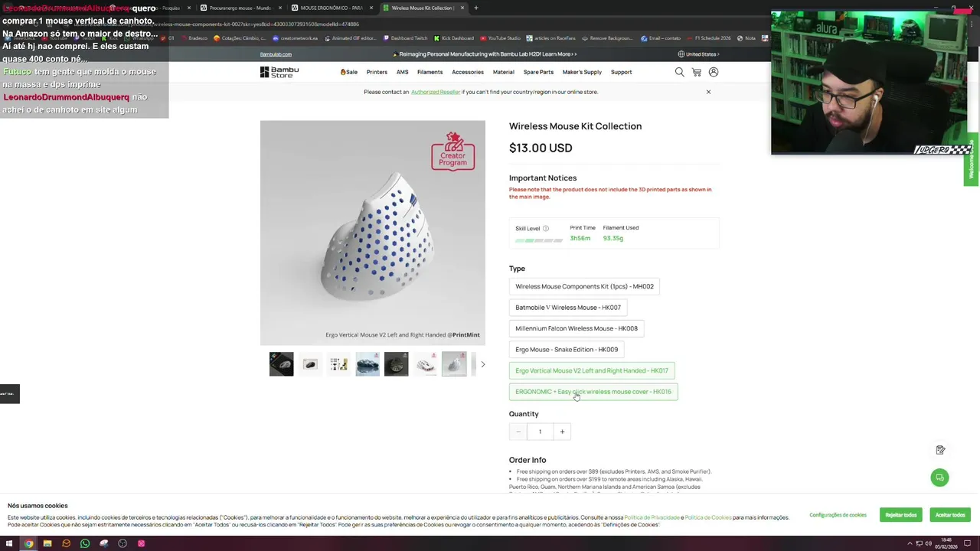Click the main vertical mouse product image
The height and width of the screenshot is (551, 980).
coord(373,233)
